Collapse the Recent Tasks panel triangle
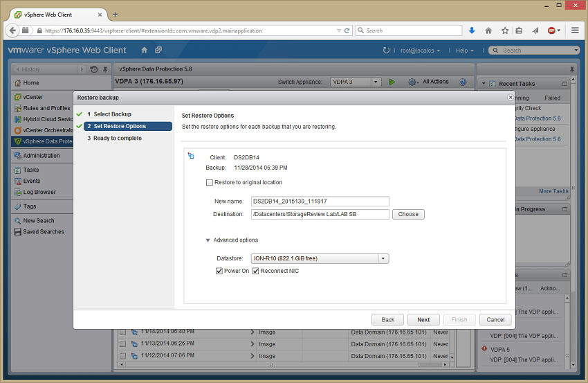588x383 pixels. pyautogui.click(x=484, y=83)
